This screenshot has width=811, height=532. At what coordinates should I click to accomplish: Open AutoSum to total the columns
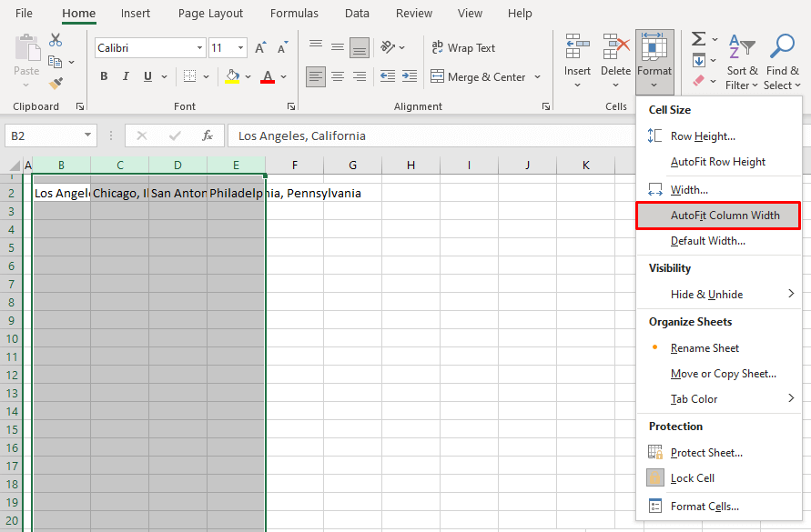(697, 38)
